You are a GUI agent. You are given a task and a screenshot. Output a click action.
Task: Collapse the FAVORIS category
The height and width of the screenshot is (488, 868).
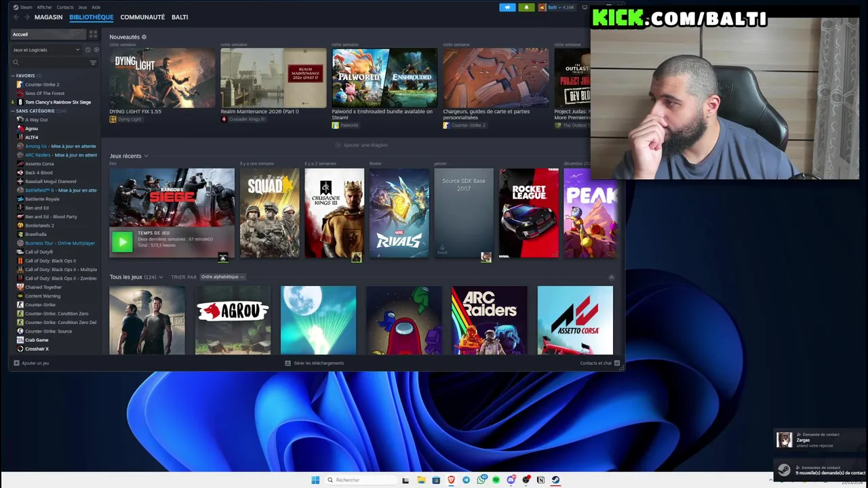14,76
